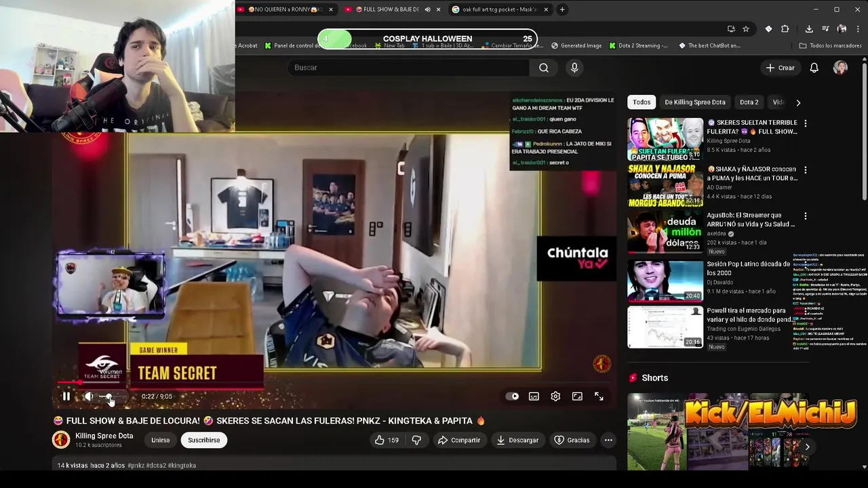
Task: Open The best ChatBot bookmark
Action: click(x=709, y=45)
